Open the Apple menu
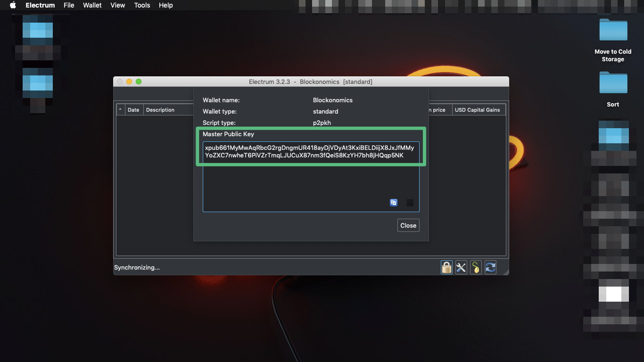644x362 pixels. click(x=13, y=5)
